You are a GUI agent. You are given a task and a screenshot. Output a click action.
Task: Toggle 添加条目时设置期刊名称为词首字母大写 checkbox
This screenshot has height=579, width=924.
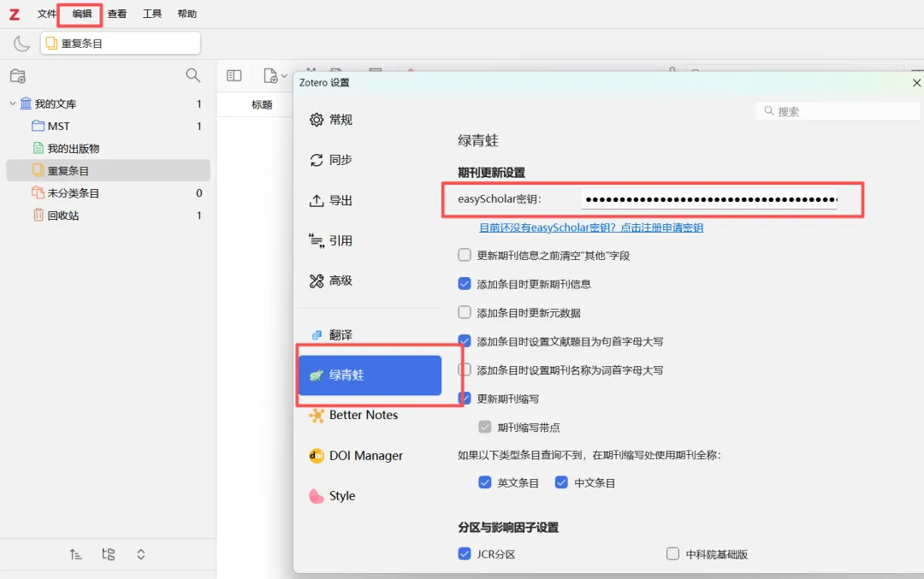465,370
